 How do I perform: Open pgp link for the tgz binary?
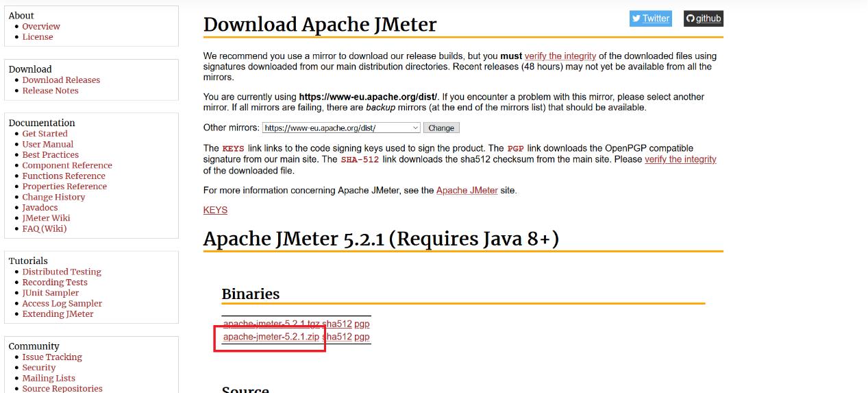pyautogui.click(x=362, y=324)
